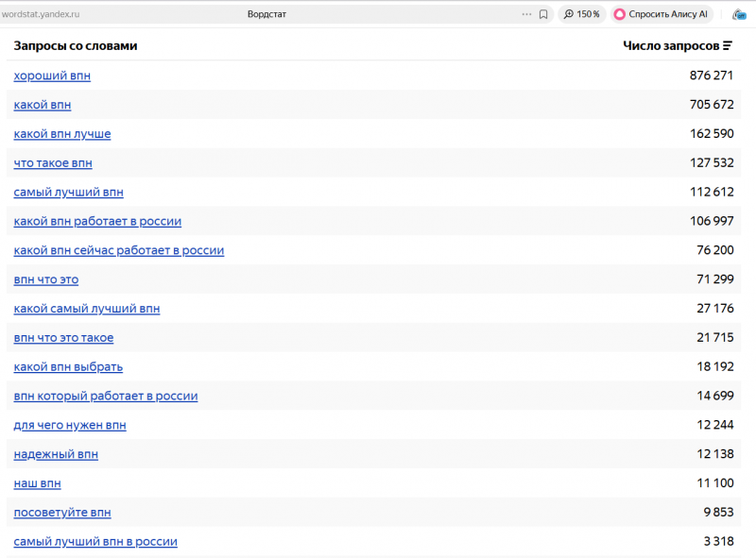Open the 'хороший впн' query link
The width and height of the screenshot is (756, 558).
click(x=52, y=76)
